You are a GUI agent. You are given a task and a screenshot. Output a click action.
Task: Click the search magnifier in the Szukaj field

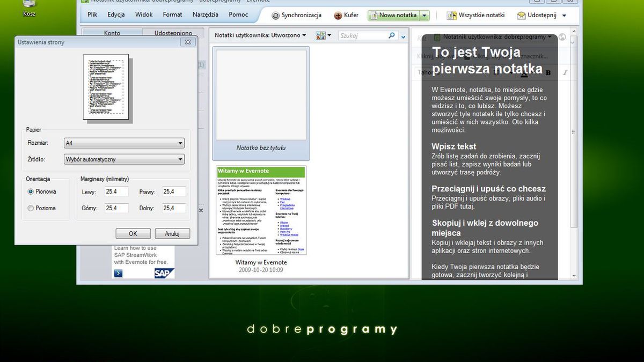tap(392, 34)
